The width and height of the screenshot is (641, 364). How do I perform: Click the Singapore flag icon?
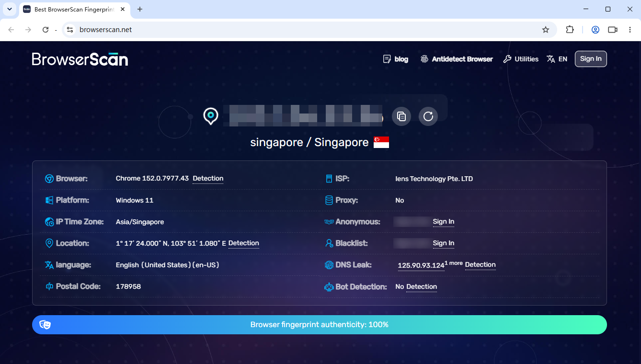pyautogui.click(x=381, y=142)
